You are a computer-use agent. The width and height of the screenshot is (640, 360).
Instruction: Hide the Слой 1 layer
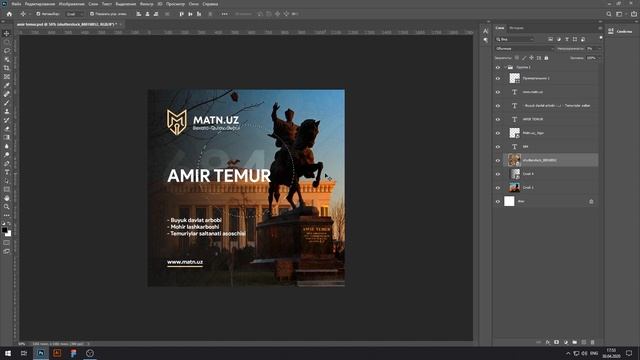coord(498,188)
